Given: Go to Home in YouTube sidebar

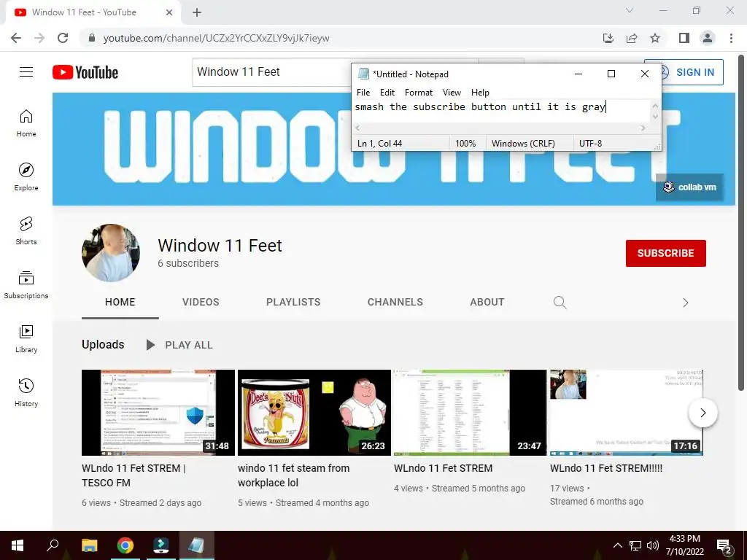Looking at the screenshot, I should tap(26, 123).
